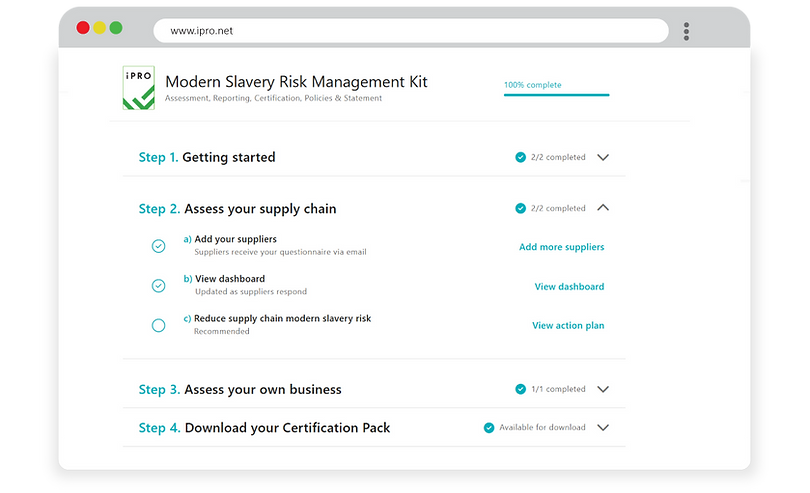Check the Reduce supply chain risk circle
Viewport: 810px width, 493px height.
pyautogui.click(x=159, y=326)
